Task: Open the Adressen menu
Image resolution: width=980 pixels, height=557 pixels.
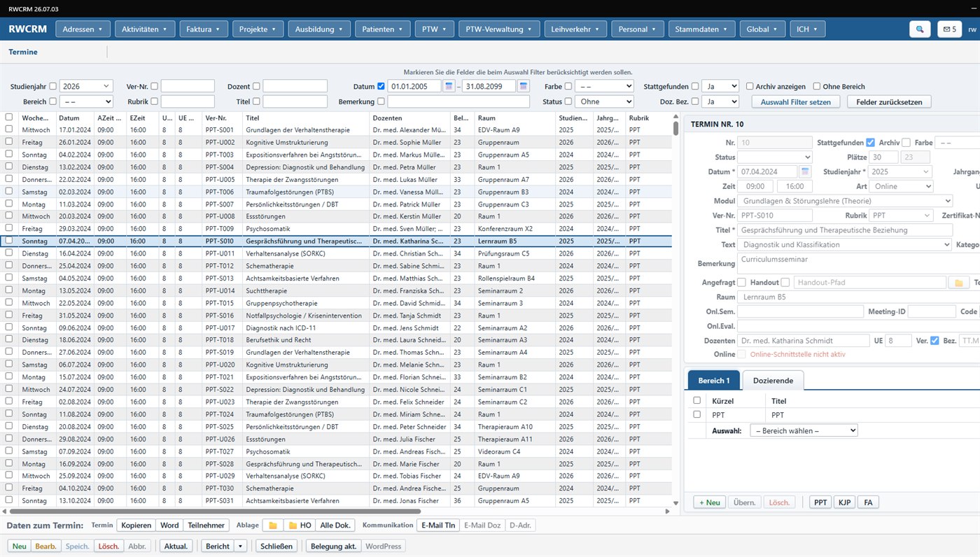Action: tap(83, 29)
